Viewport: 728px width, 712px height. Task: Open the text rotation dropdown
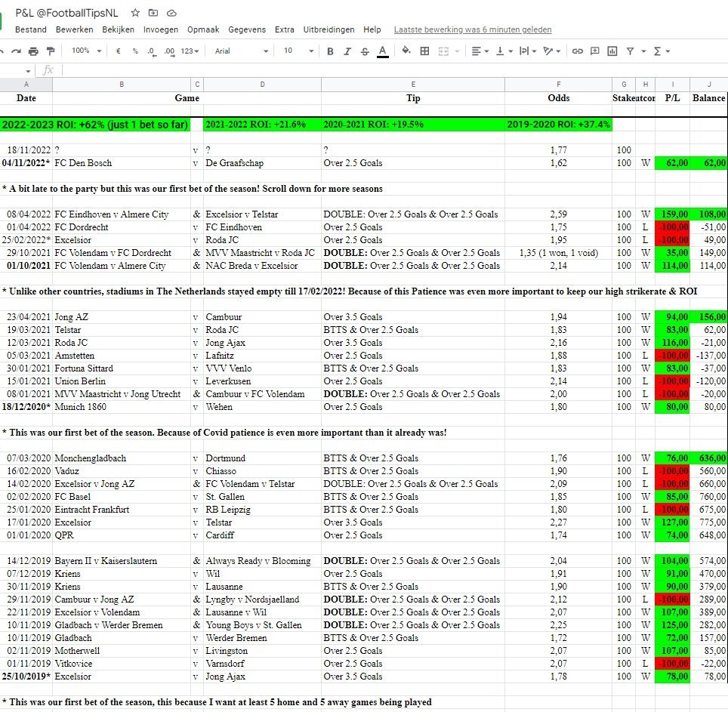point(552,51)
